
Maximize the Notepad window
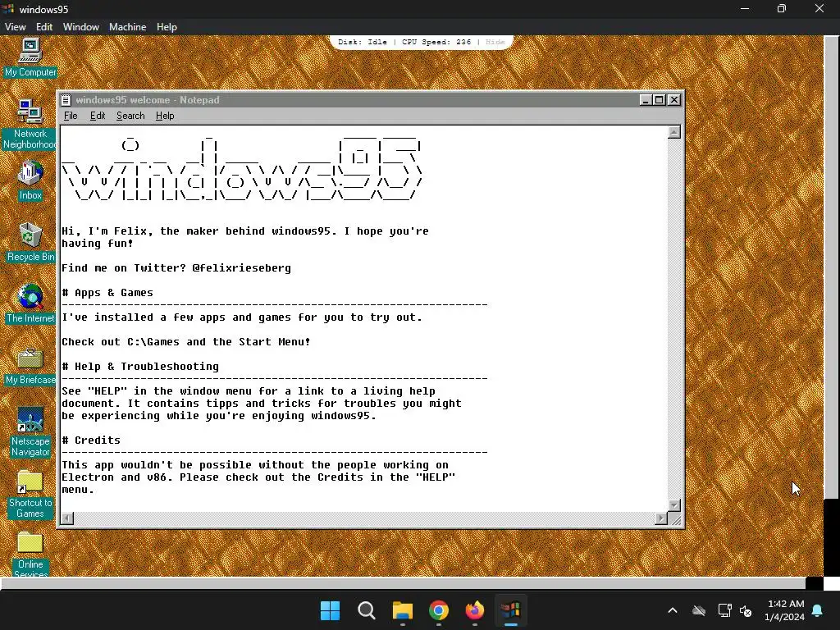[x=660, y=100]
